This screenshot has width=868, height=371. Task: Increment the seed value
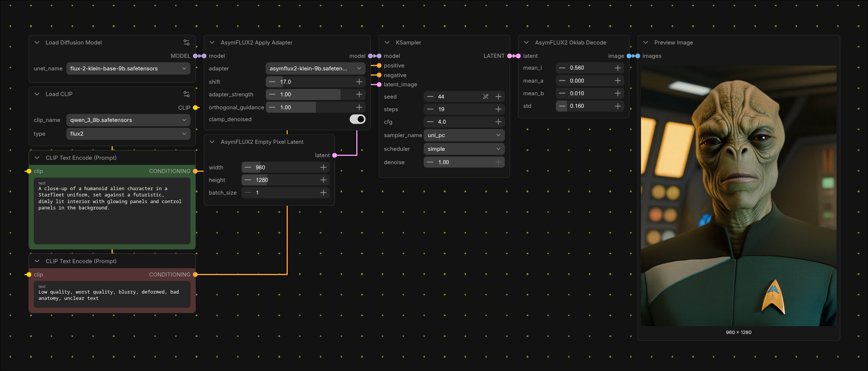click(498, 97)
